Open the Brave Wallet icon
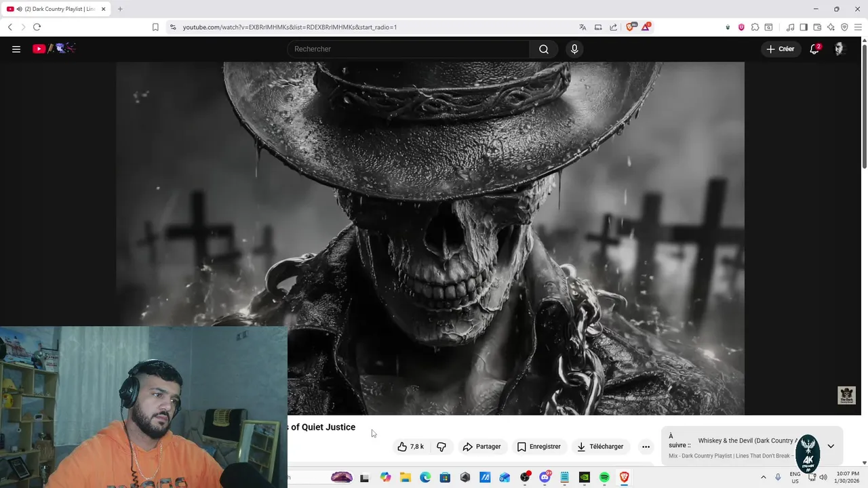Image resolution: width=868 pixels, height=488 pixels. pos(817,27)
